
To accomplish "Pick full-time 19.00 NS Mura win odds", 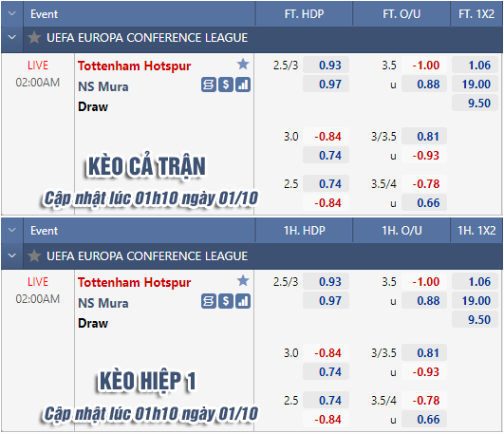I will click(x=476, y=85).
